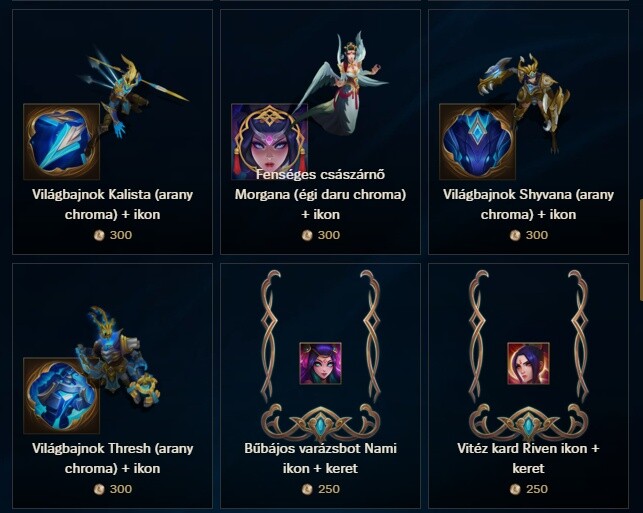The image size is (643, 513).
Task: Open the Bűbájos varázsbot Nami ikon + keret title
Action: click(x=320, y=458)
